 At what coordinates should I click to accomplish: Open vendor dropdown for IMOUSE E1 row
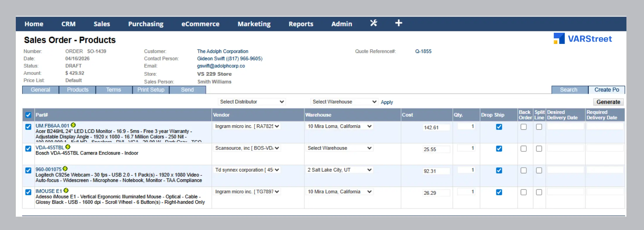[x=247, y=192]
